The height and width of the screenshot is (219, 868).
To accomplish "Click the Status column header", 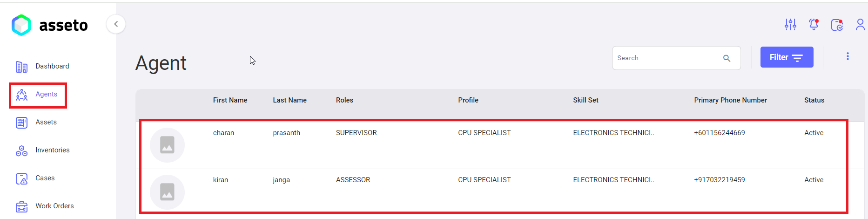I will pos(814,100).
